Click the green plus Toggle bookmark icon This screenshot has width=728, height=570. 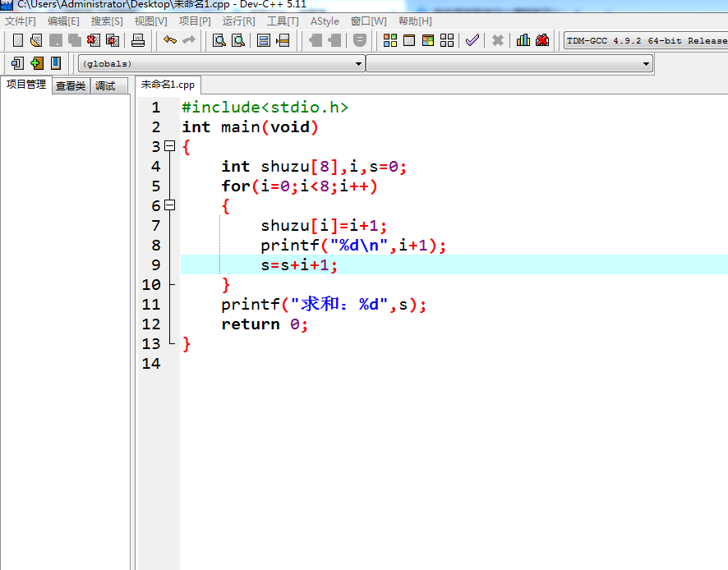[x=37, y=63]
